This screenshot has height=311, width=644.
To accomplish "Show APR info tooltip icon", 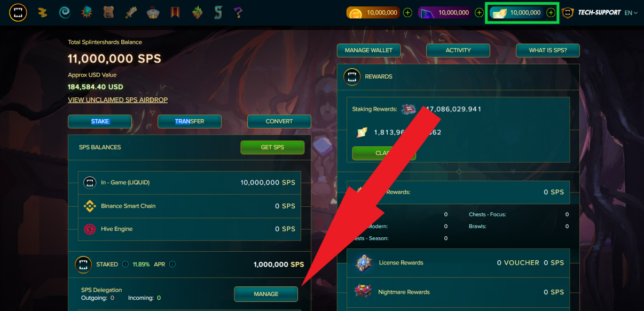I will [172, 264].
